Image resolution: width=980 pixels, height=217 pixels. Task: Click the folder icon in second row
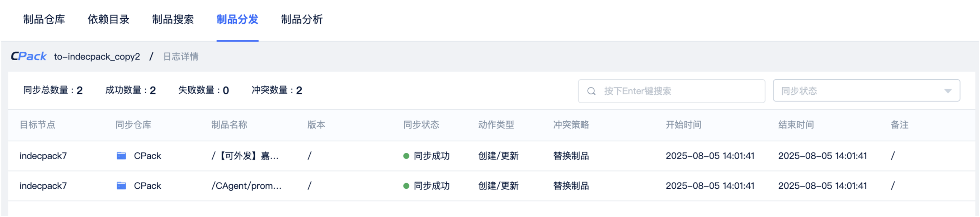tap(121, 186)
